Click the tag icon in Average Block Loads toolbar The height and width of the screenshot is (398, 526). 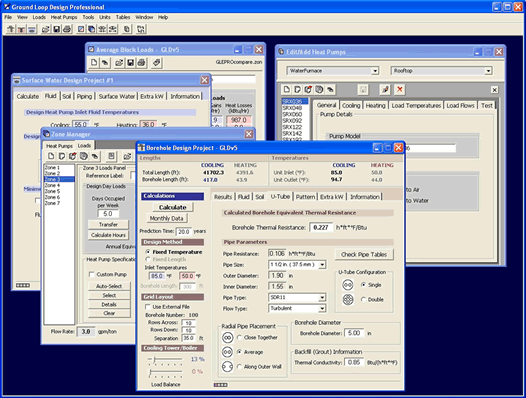(156, 62)
